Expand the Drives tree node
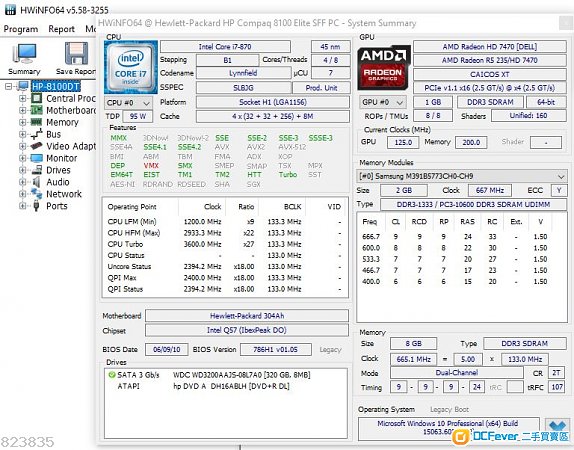The height and width of the screenshot is (450, 574). tap(22, 170)
